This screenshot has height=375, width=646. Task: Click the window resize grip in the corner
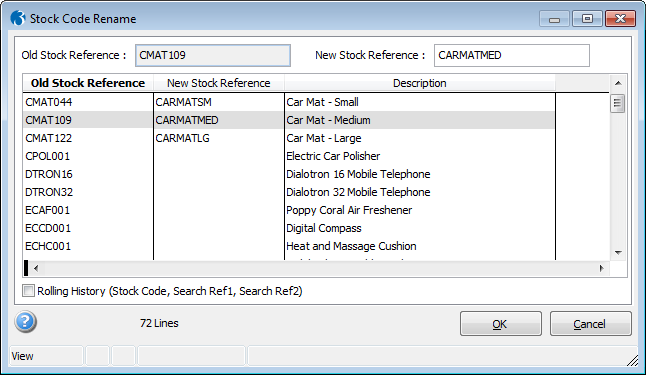(x=632, y=361)
